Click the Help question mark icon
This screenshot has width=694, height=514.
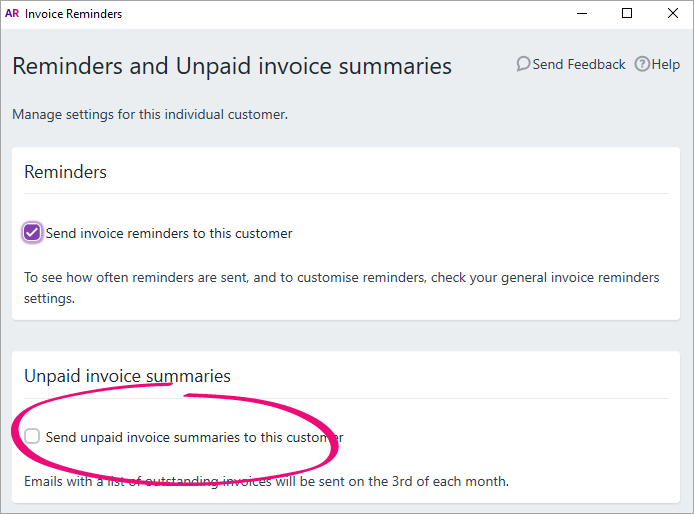(642, 64)
